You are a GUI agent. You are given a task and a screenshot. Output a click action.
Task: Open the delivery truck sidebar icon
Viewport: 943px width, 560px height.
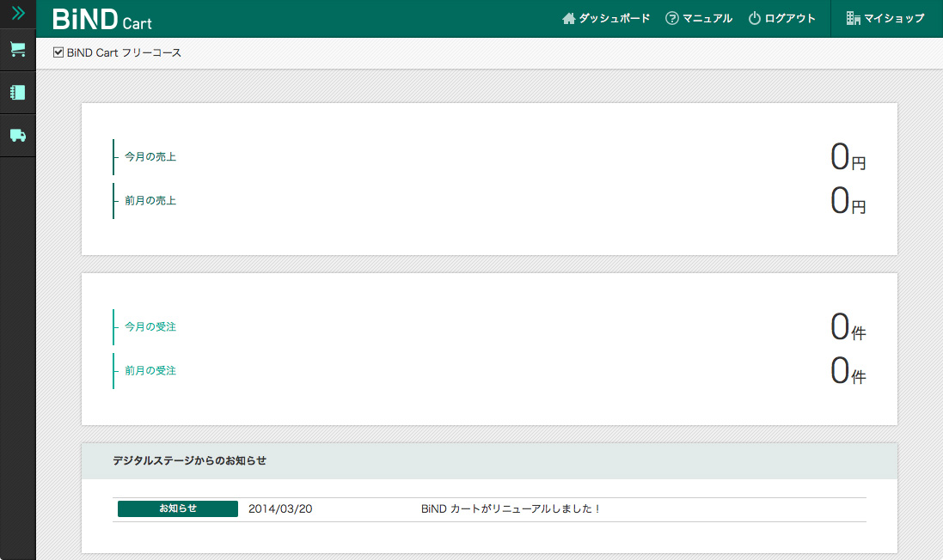coord(18,136)
